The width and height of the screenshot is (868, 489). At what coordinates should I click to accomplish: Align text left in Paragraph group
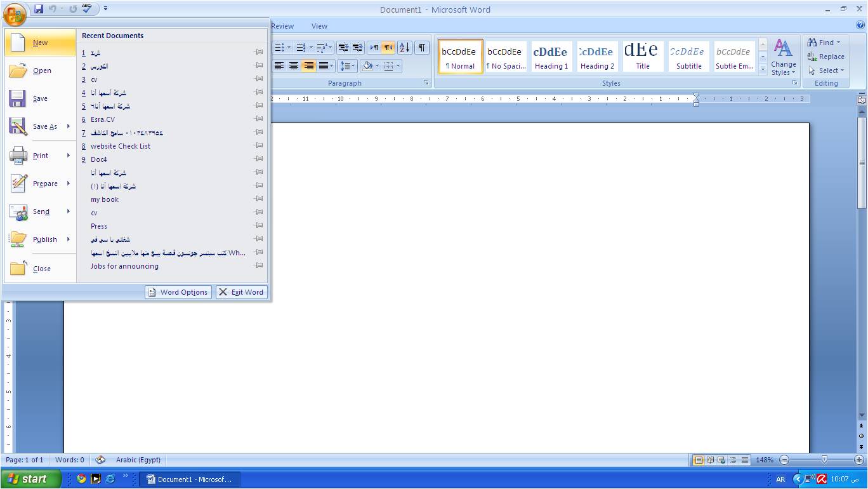[x=279, y=66]
